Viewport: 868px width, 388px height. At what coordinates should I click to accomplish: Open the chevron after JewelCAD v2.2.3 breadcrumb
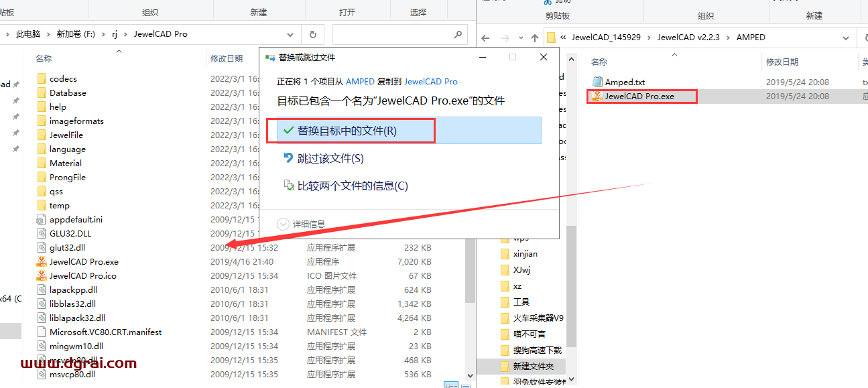(x=729, y=38)
